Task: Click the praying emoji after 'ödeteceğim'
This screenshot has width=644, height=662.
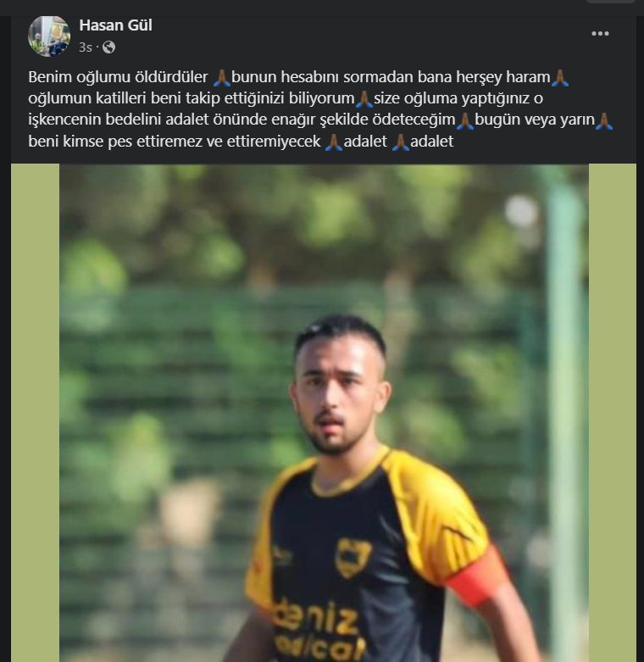Action: click(465, 120)
